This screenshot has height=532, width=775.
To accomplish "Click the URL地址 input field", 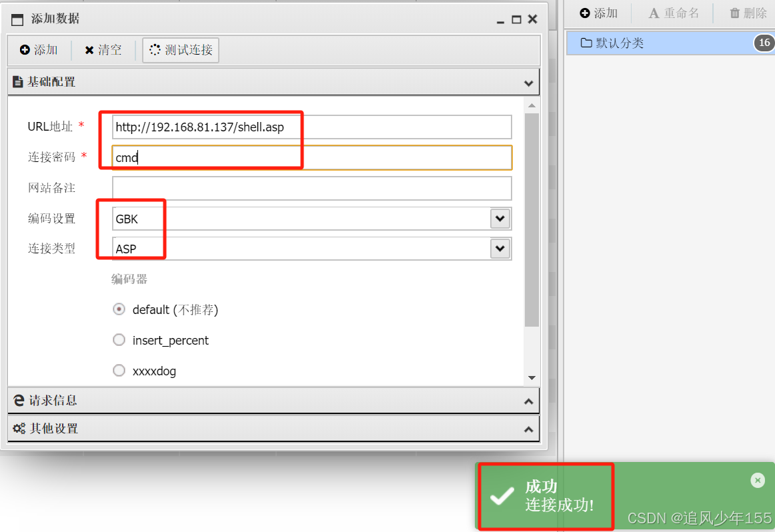I will pyautogui.click(x=312, y=127).
